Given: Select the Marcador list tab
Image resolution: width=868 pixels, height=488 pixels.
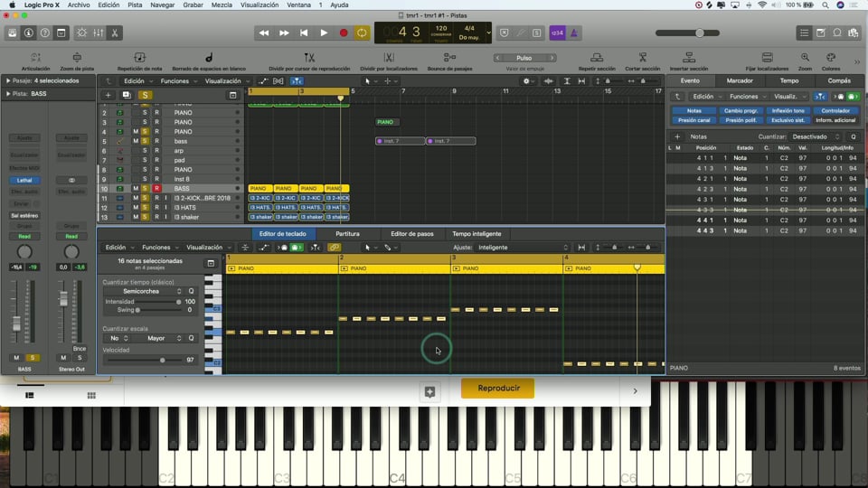Looking at the screenshot, I should [x=739, y=80].
